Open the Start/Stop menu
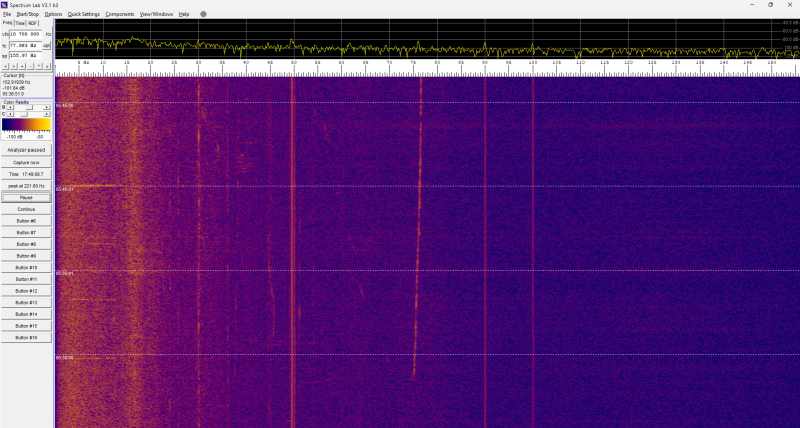Viewport: 800px width, 428px height. point(28,14)
